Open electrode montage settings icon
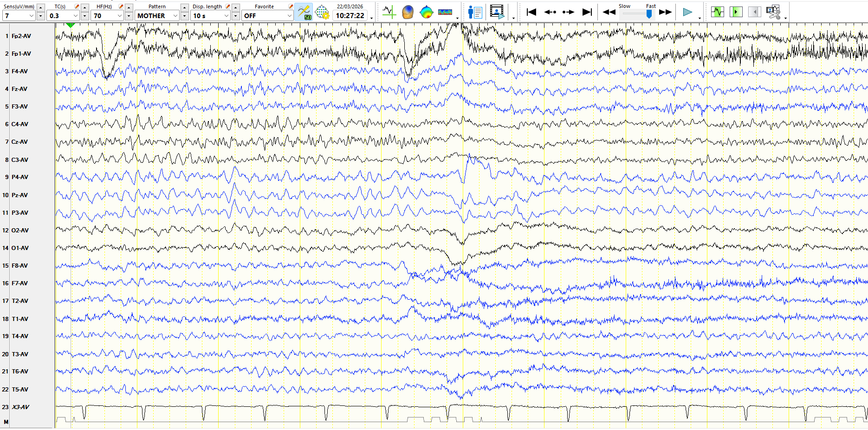The image size is (868, 430). click(322, 12)
